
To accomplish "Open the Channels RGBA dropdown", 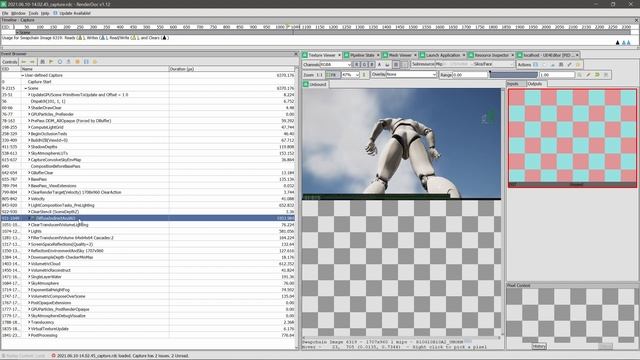I will tap(336, 64).
